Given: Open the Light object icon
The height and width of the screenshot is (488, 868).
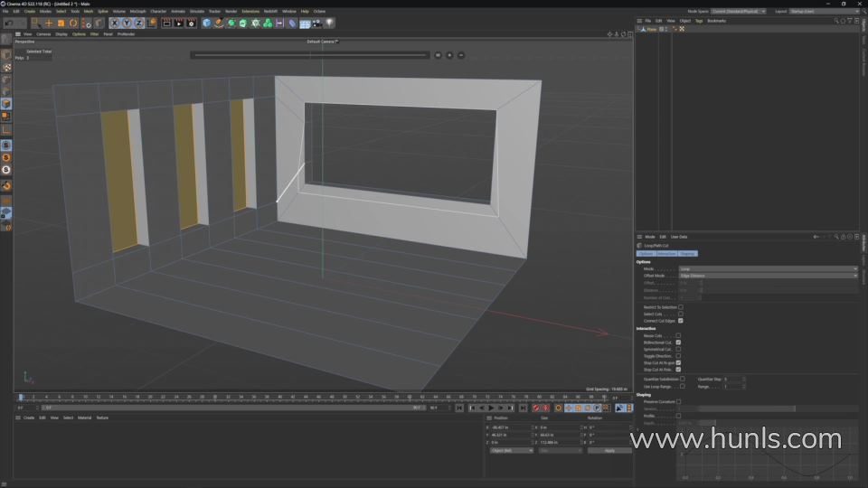Looking at the screenshot, I should tap(329, 23).
